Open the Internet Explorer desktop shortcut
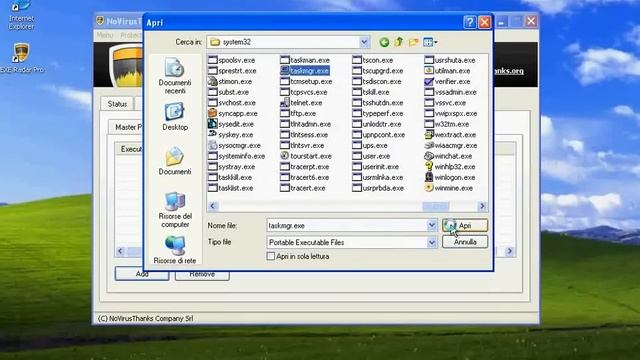This screenshot has height=360, width=640. (21, 16)
